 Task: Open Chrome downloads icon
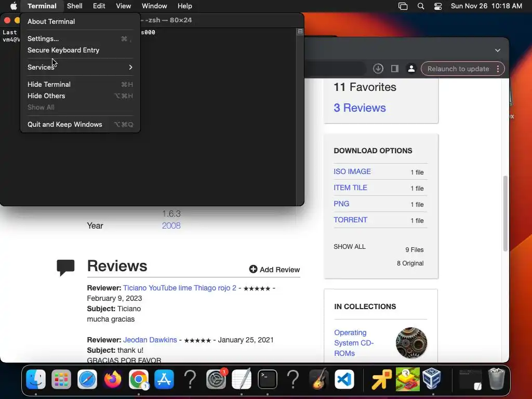tap(378, 69)
